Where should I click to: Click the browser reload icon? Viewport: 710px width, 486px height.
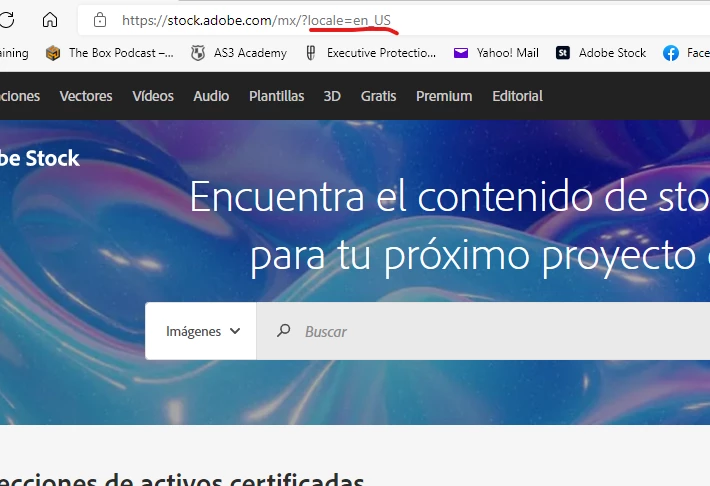point(6,19)
